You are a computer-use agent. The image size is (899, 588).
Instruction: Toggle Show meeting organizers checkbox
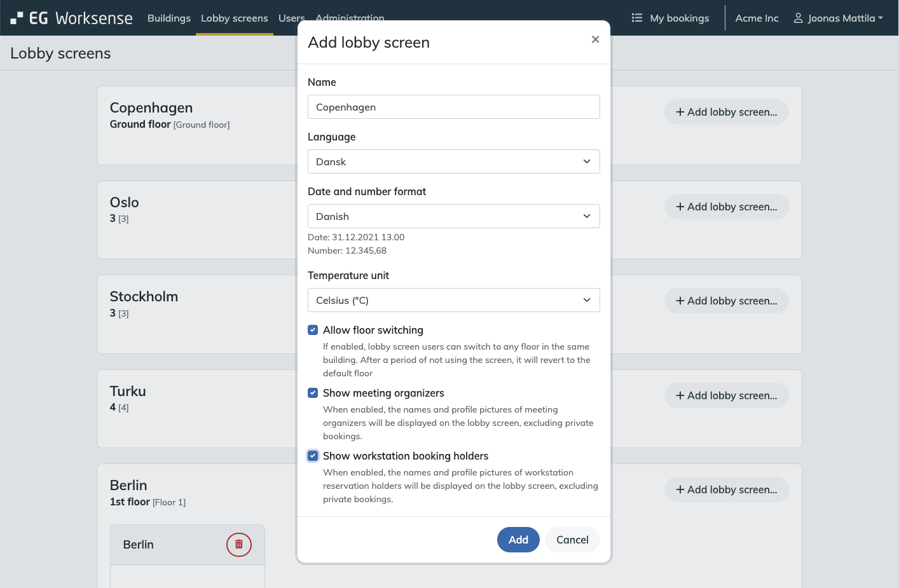(x=313, y=393)
